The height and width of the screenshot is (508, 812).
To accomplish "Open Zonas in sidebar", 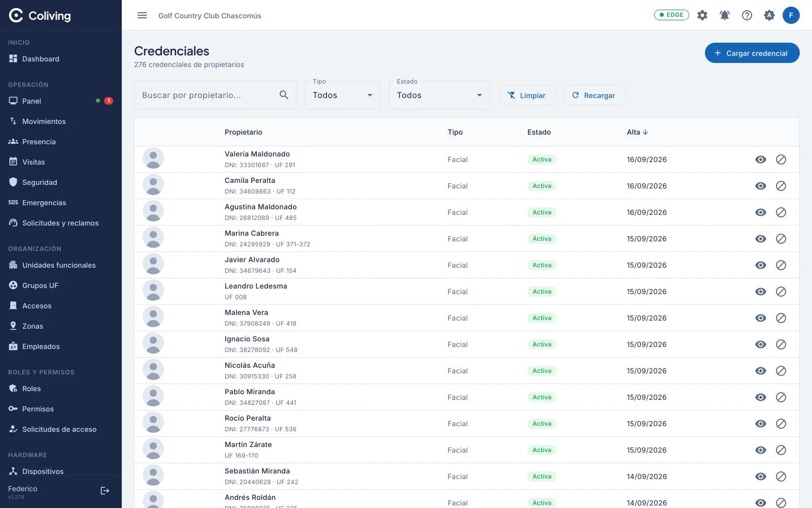I will (61, 326).
